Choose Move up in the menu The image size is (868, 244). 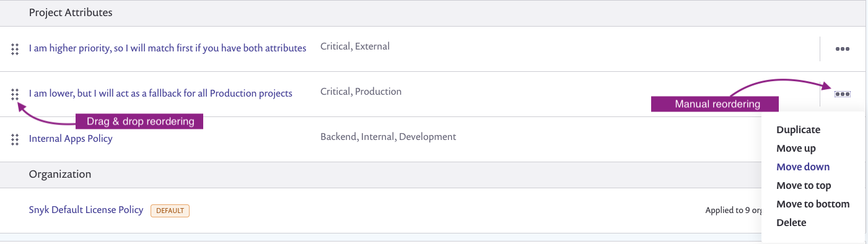point(796,149)
